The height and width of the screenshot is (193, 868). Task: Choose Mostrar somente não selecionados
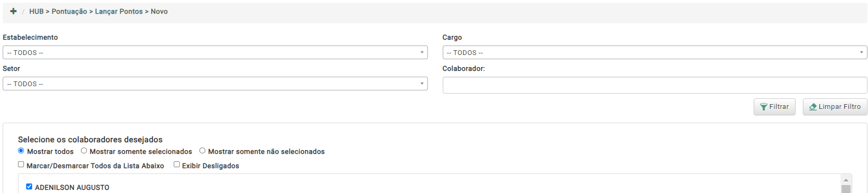coord(202,151)
